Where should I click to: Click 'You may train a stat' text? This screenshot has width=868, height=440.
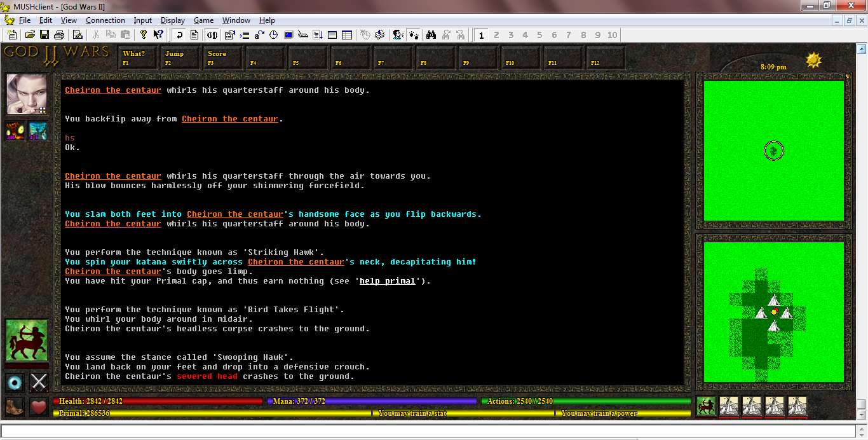(x=412, y=413)
